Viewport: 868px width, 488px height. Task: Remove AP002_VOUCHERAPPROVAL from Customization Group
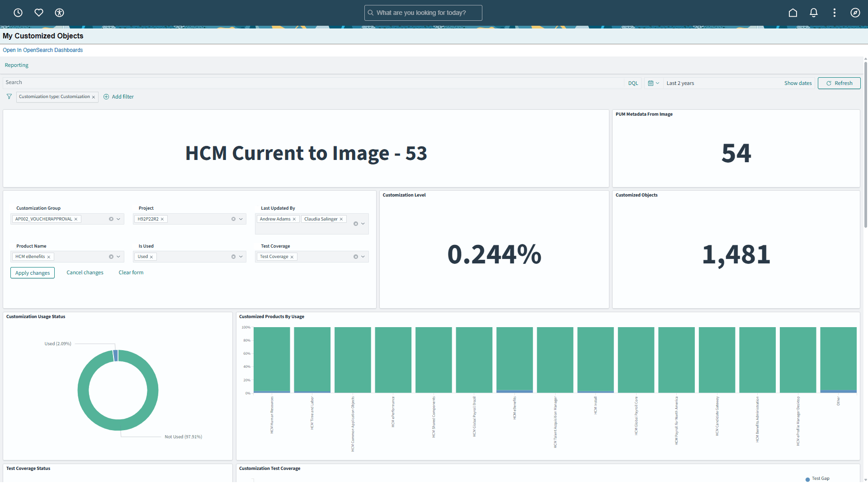coord(76,219)
